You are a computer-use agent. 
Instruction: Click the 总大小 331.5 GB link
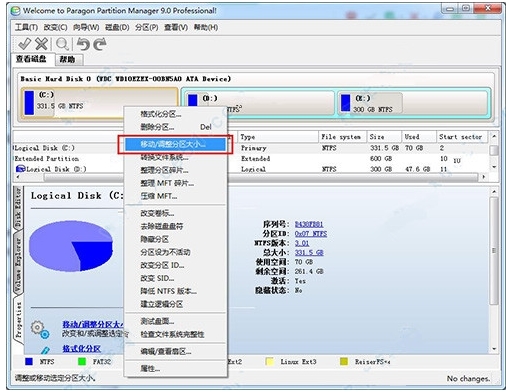[309, 252]
